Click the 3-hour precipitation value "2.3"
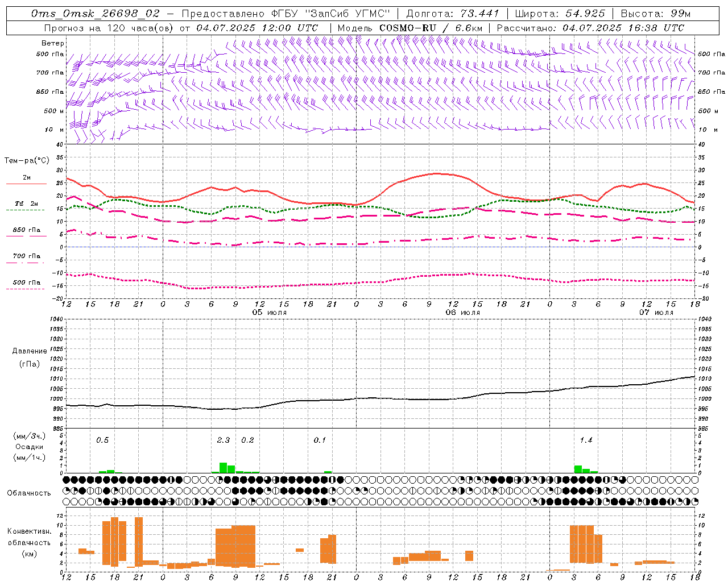 point(224,440)
